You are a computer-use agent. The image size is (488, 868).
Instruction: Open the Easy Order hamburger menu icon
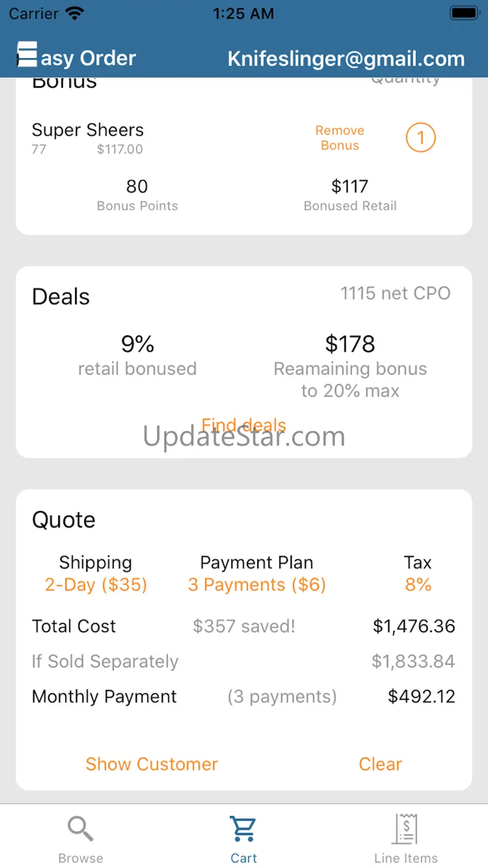coord(27,54)
